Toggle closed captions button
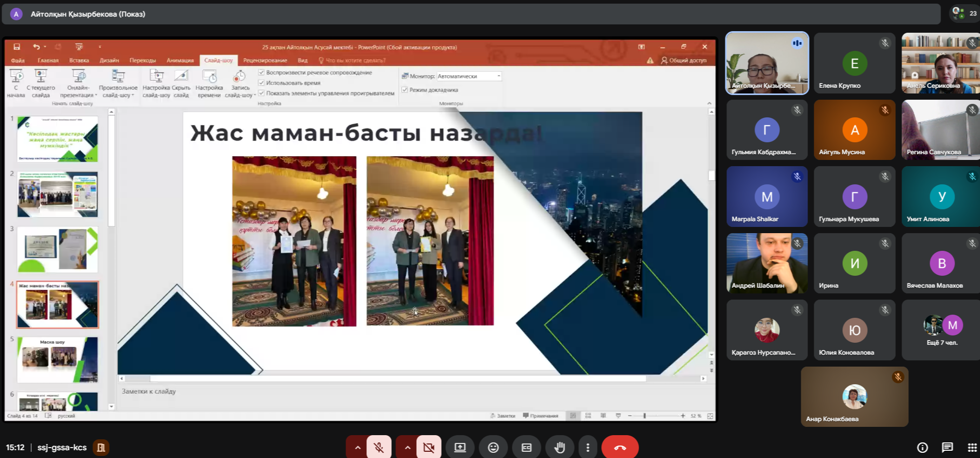Screen dimensions: 980x458 click(x=526, y=448)
